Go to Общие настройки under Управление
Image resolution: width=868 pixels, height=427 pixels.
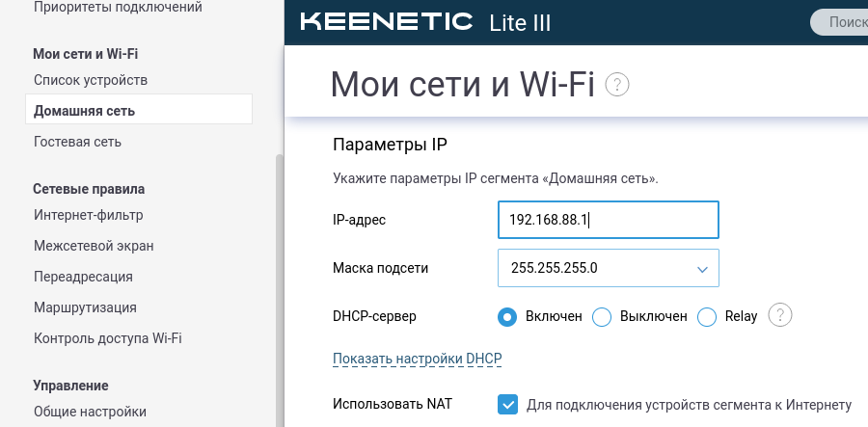[91, 412]
